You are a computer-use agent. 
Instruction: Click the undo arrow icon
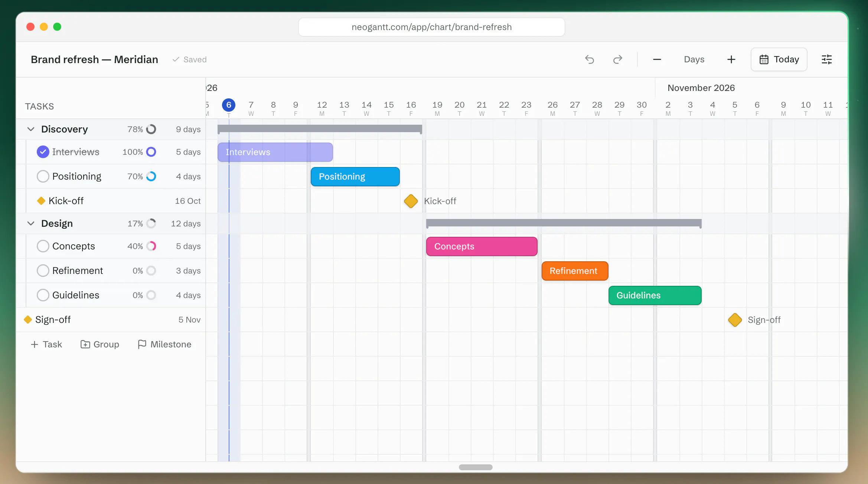(590, 59)
